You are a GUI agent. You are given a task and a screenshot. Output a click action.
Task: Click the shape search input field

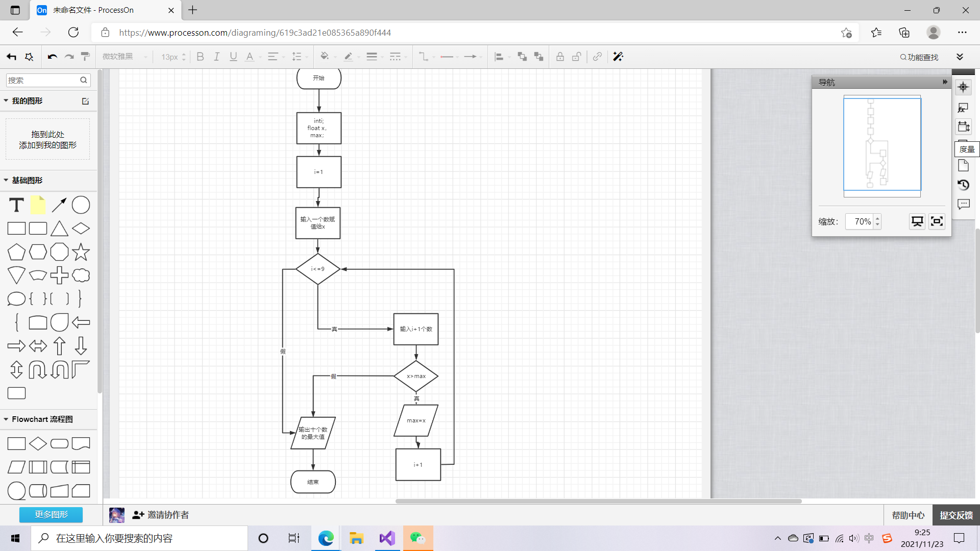43,80
